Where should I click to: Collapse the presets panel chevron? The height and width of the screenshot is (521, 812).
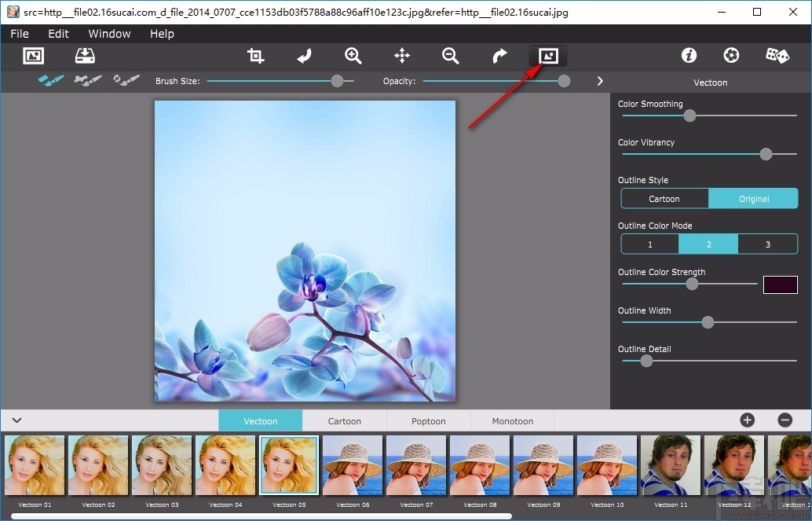click(x=16, y=420)
